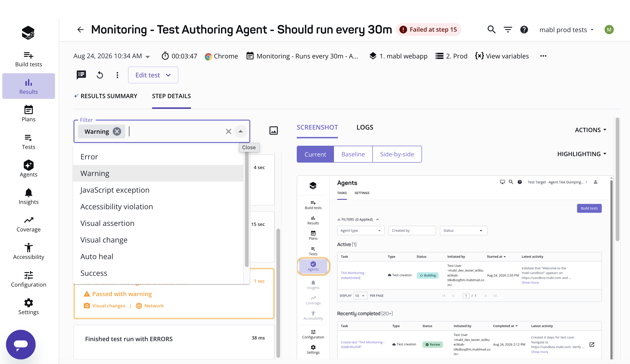Open the Visual changes link

click(x=104, y=306)
